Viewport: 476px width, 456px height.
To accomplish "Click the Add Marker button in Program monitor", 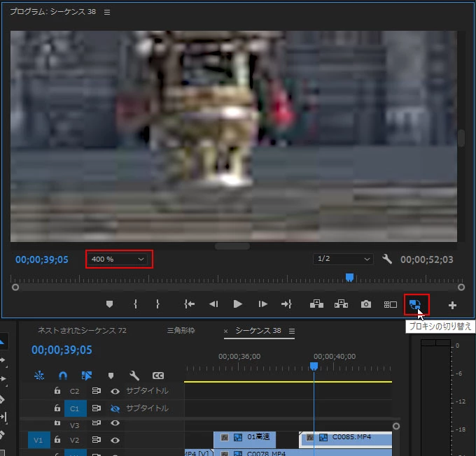I will coord(110,304).
